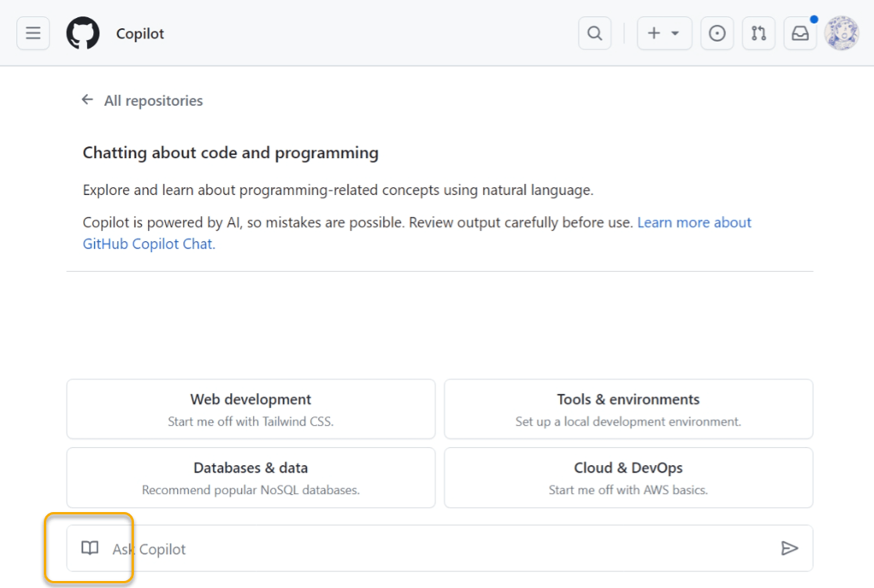This screenshot has height=588, width=874.
Task: Open the search icon in the header
Action: (594, 33)
